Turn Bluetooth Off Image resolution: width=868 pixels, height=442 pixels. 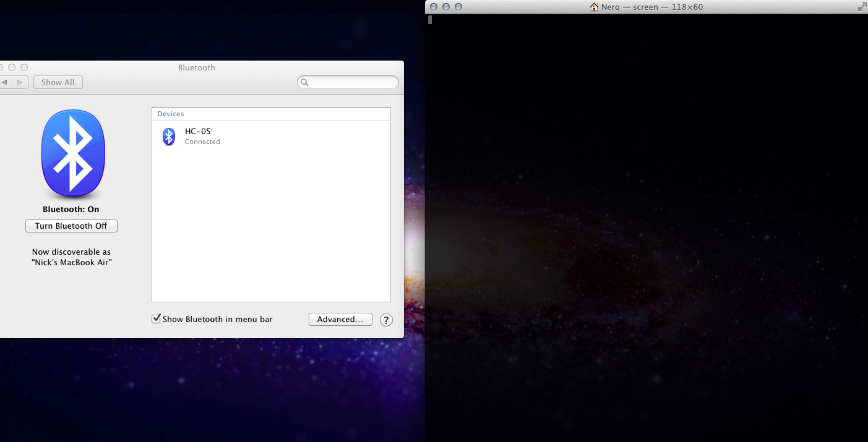71,226
